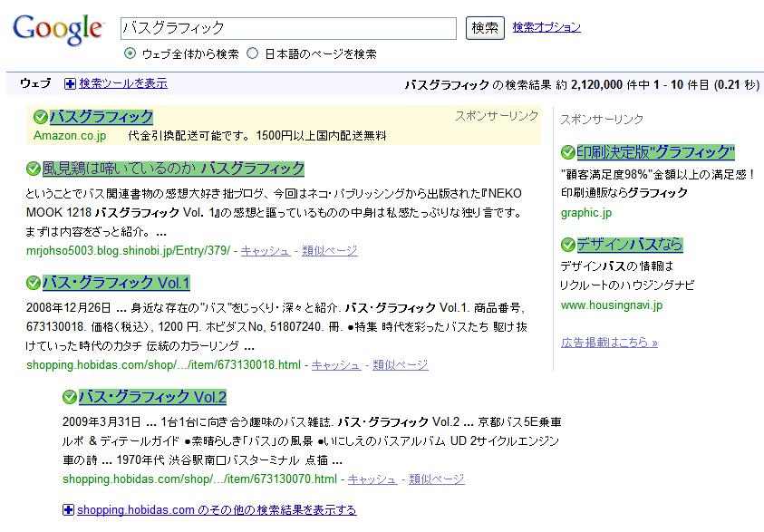Open キャッシュ link for item/673130018 result
This screenshot has width=764, height=532.
[x=335, y=364]
